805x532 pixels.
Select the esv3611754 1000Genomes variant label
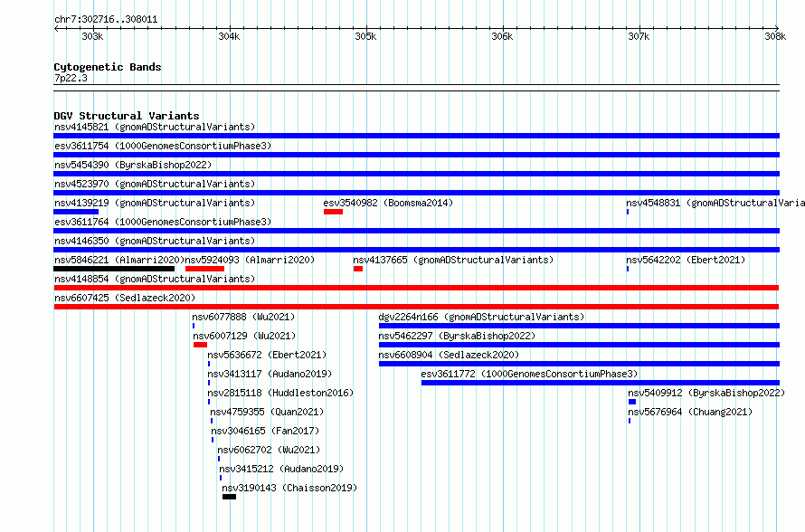point(163,146)
